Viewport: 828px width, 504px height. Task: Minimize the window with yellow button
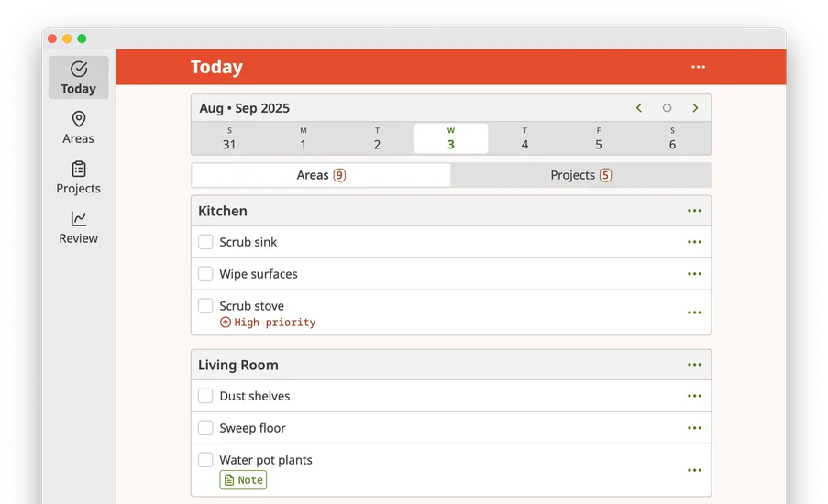pyautogui.click(x=67, y=38)
